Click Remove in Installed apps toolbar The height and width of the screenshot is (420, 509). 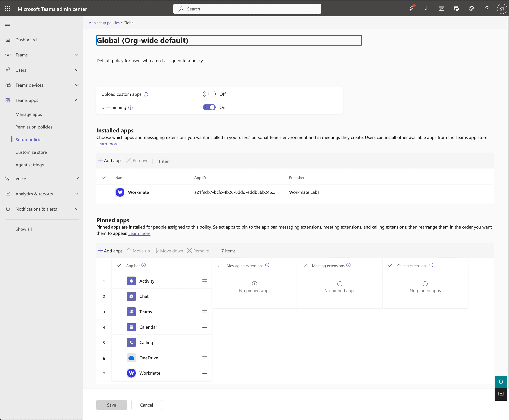[x=137, y=160]
